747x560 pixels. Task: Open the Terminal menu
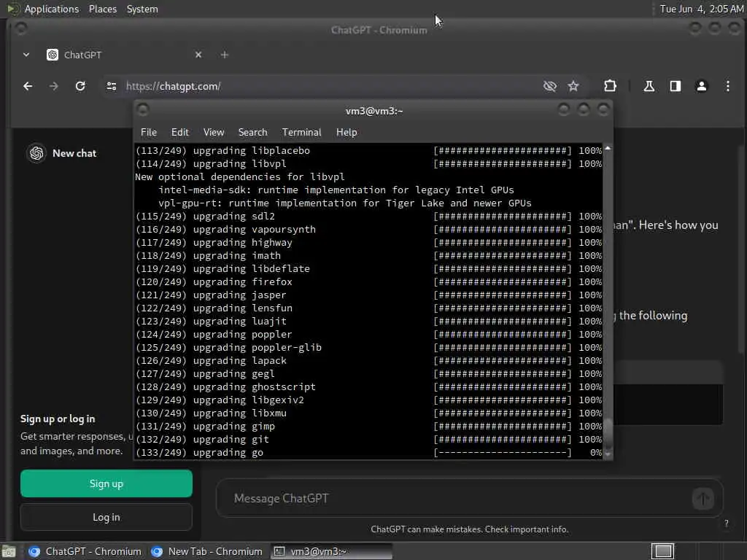pyautogui.click(x=301, y=133)
